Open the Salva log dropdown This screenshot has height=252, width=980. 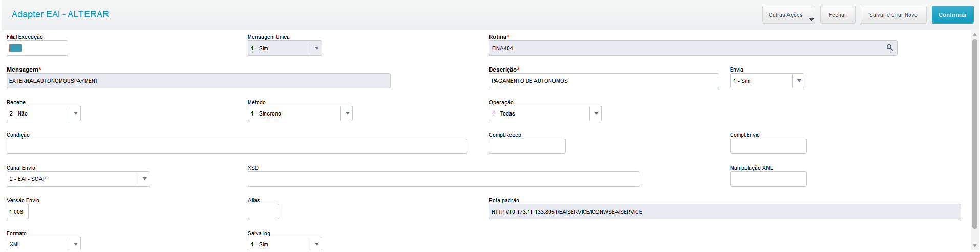point(316,244)
